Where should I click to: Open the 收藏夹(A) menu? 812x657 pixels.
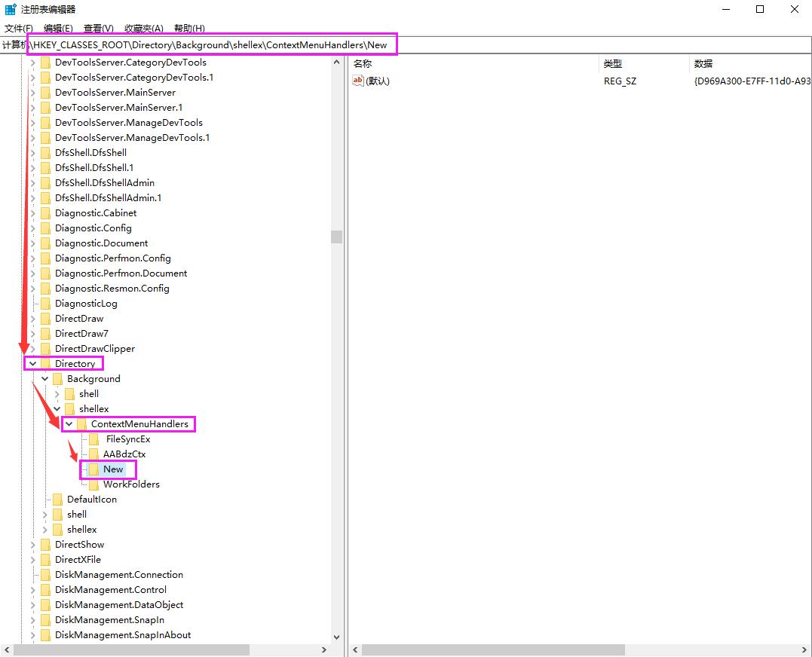coord(143,29)
